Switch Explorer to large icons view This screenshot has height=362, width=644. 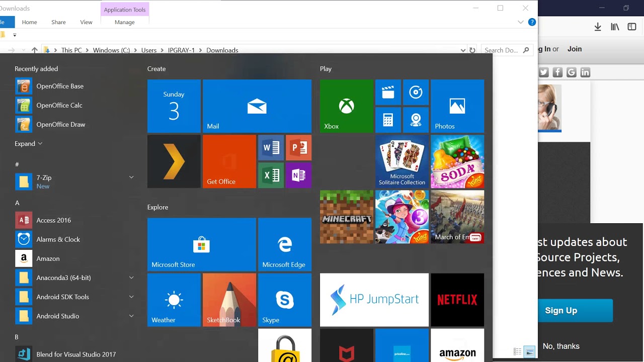coord(529,352)
